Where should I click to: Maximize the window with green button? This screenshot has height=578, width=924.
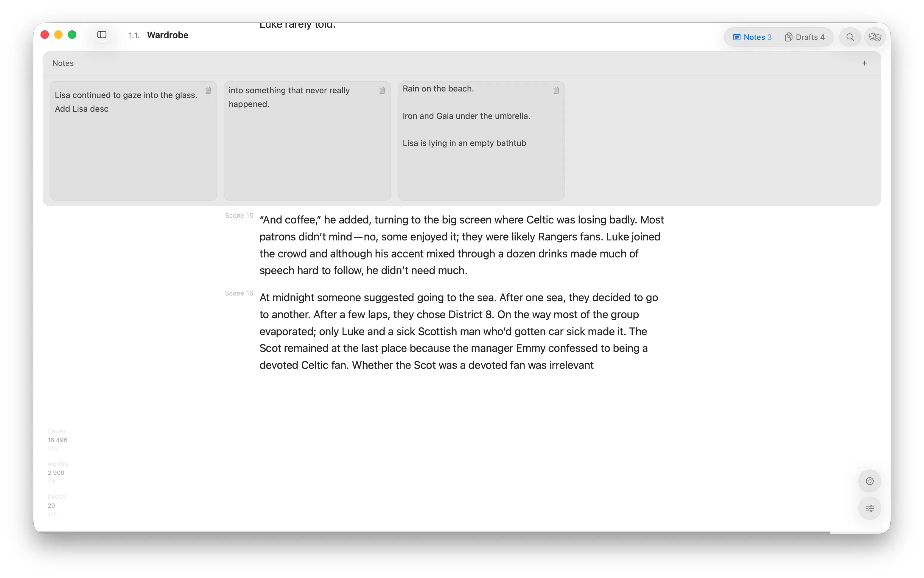pyautogui.click(x=72, y=35)
